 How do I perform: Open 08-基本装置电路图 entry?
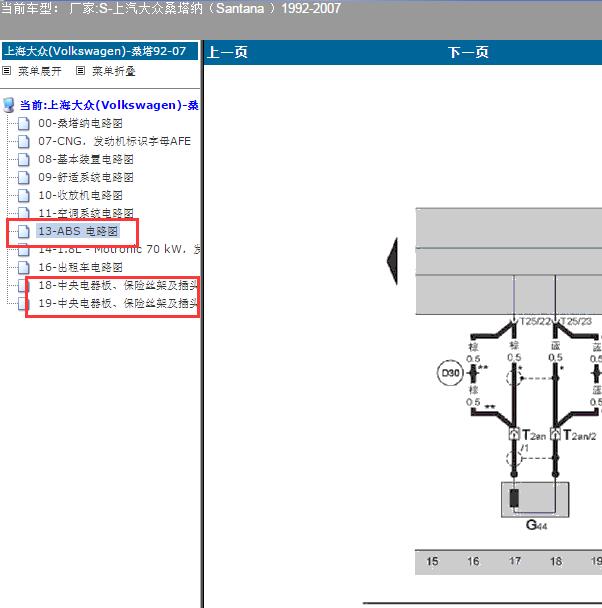coord(86,159)
